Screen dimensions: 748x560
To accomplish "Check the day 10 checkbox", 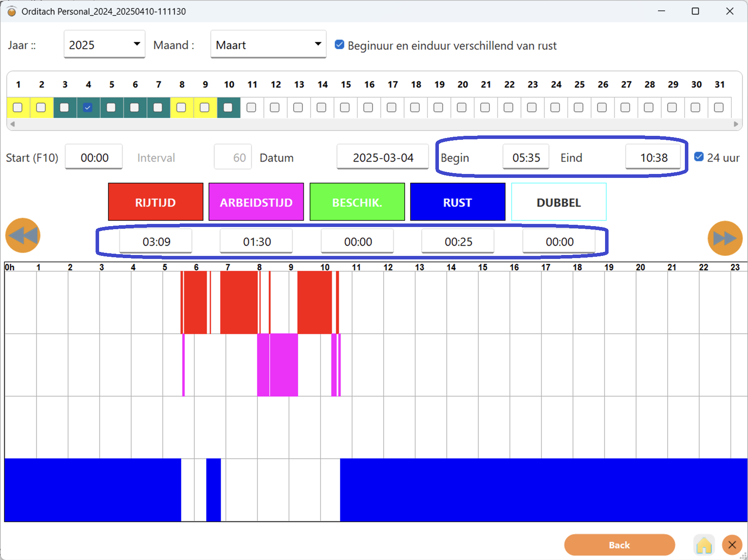I will pos(228,107).
